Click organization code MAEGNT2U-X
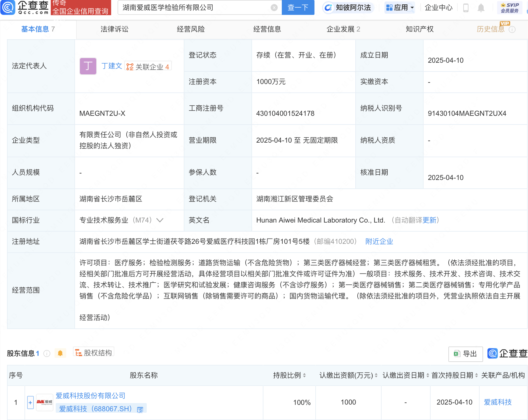Screen dimensions: 528x420 pyautogui.click(x=102, y=113)
